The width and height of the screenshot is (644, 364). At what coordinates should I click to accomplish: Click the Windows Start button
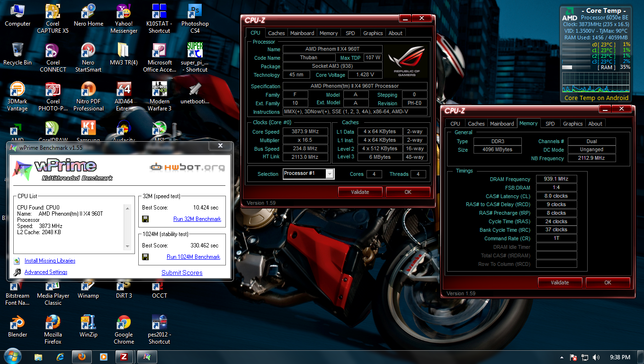(x=12, y=356)
